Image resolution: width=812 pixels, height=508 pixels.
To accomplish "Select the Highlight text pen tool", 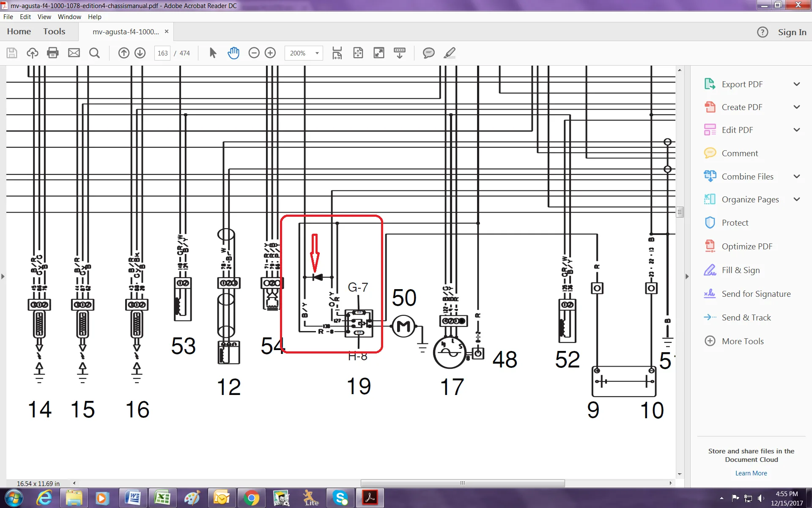I will (x=450, y=53).
